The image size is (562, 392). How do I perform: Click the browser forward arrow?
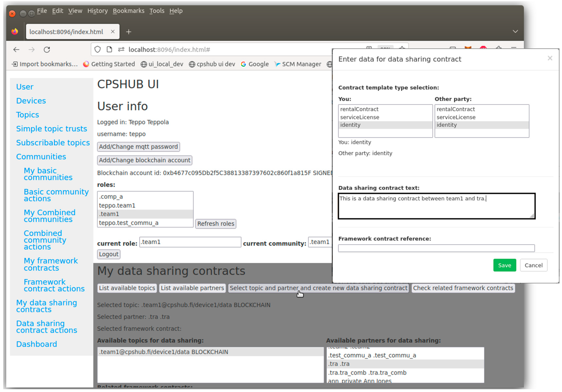(31, 50)
